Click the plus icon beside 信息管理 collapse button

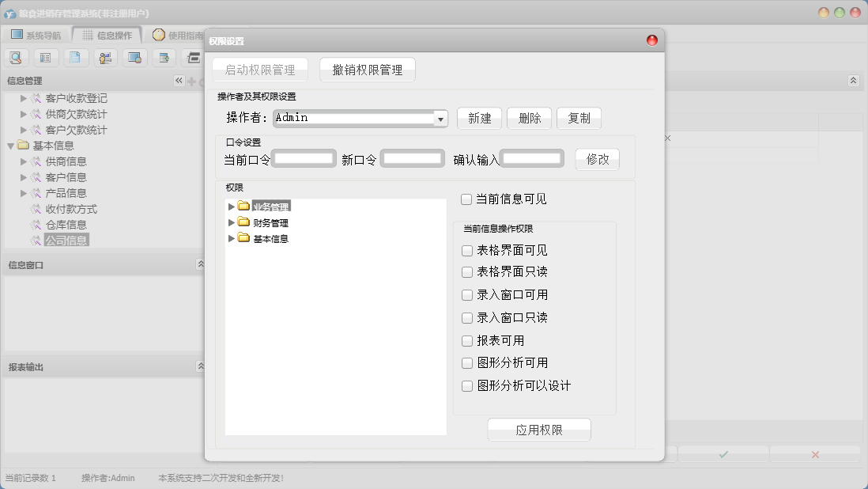click(191, 81)
